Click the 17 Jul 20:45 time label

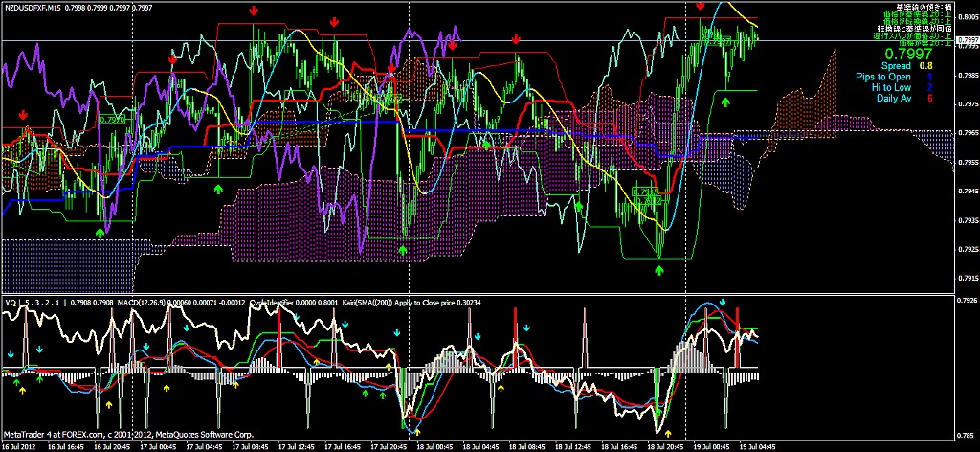pos(388,447)
